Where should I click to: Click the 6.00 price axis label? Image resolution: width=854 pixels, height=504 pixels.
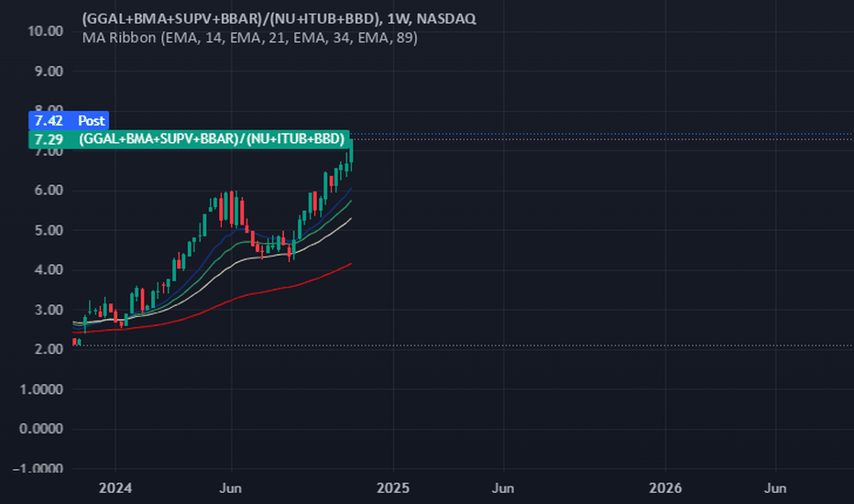pos(49,191)
